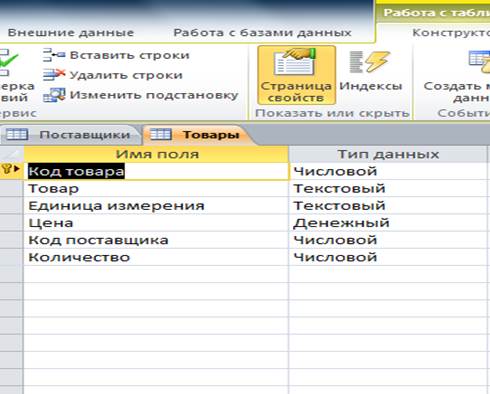
Task: Open the Конструктор ribbon tab
Action: coord(451,33)
